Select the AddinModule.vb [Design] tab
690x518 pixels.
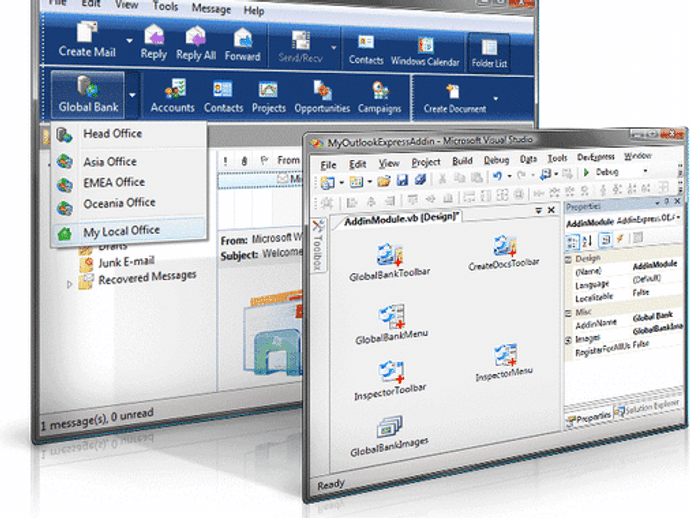(402, 219)
